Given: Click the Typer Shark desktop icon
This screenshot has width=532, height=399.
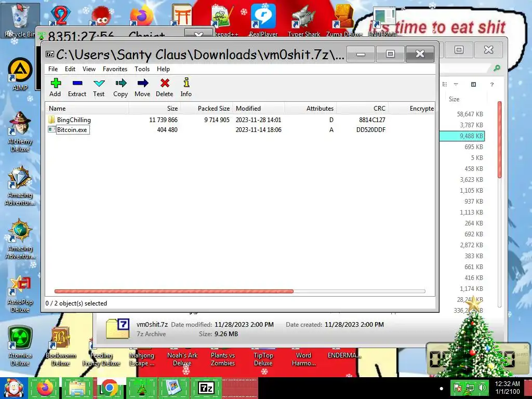Looking at the screenshot, I should click(x=303, y=20).
